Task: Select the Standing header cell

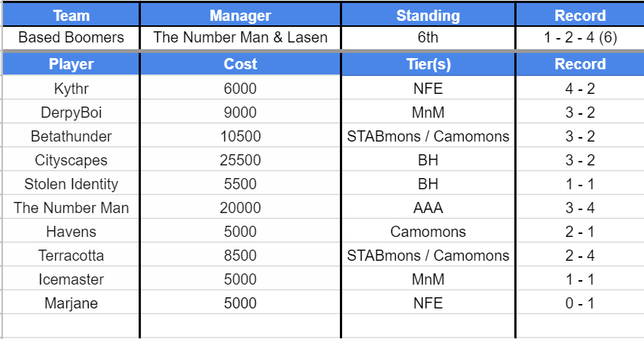Action: [428, 15]
